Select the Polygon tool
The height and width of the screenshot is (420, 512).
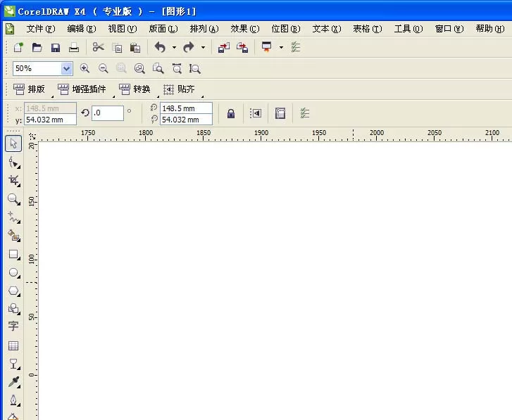(x=13, y=291)
